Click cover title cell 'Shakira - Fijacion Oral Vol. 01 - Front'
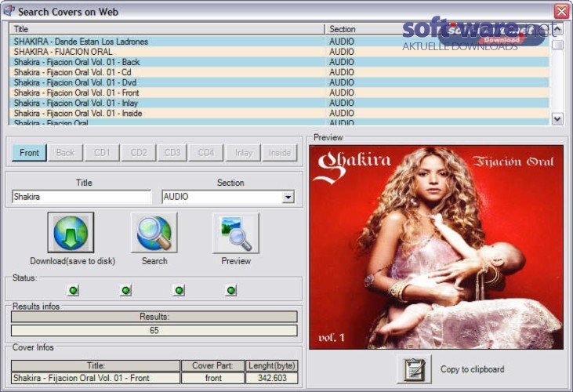The height and width of the screenshot is (392, 573). pyautogui.click(x=96, y=378)
